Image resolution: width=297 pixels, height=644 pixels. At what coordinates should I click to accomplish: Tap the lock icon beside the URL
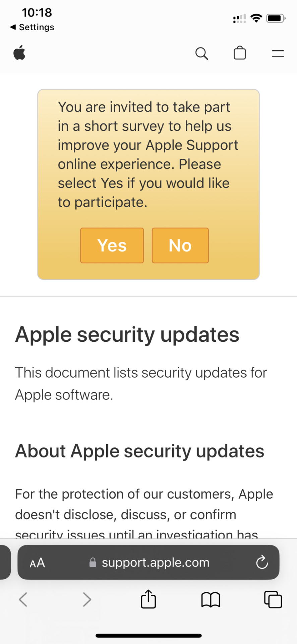pyautogui.click(x=93, y=562)
